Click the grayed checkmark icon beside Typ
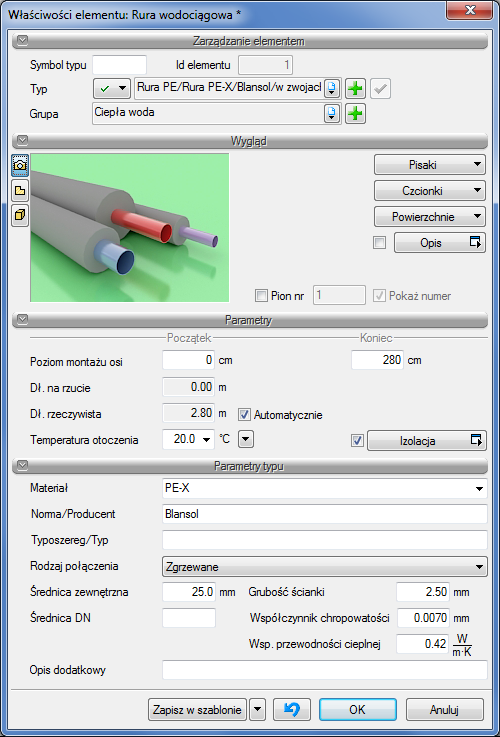This screenshot has height=737, width=500. click(381, 88)
